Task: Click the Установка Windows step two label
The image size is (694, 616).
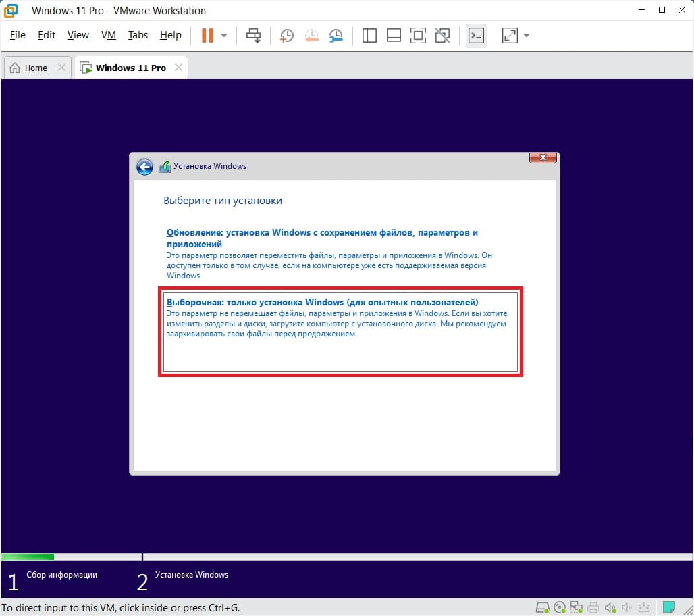Action: [x=192, y=575]
